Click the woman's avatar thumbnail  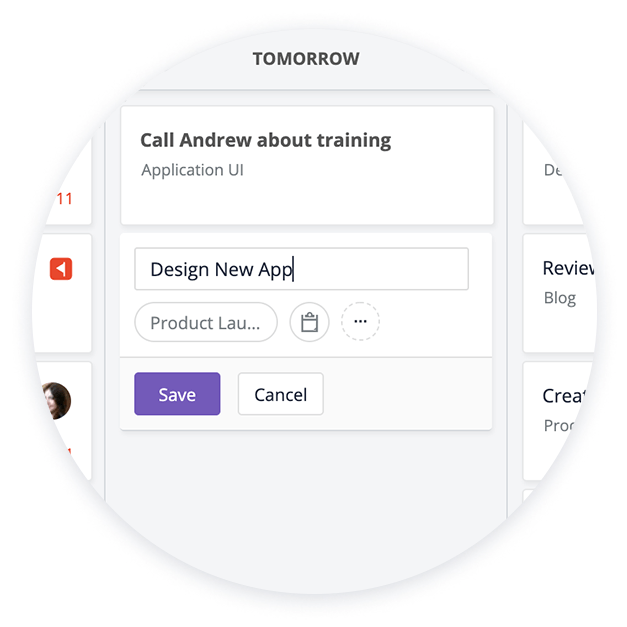[x=57, y=401]
